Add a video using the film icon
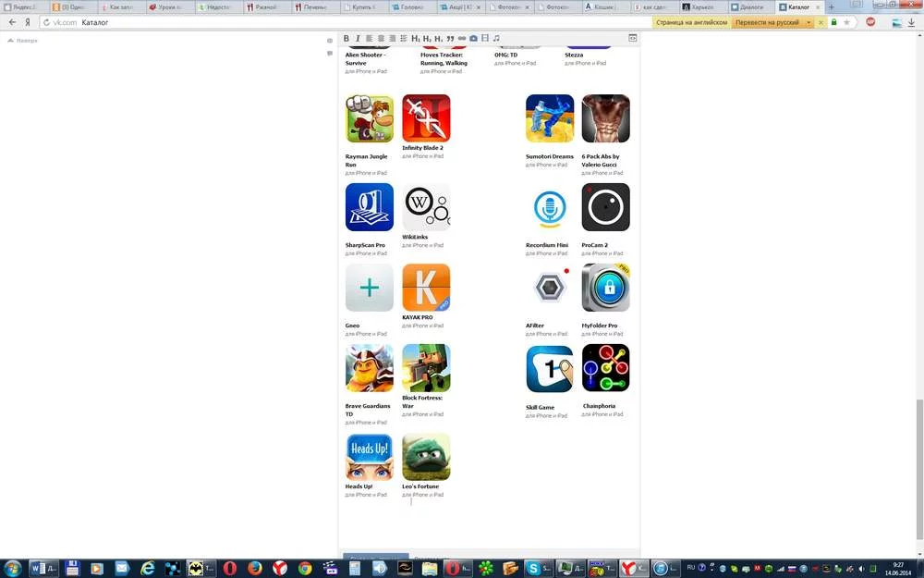This screenshot has height=578, width=924. point(485,38)
